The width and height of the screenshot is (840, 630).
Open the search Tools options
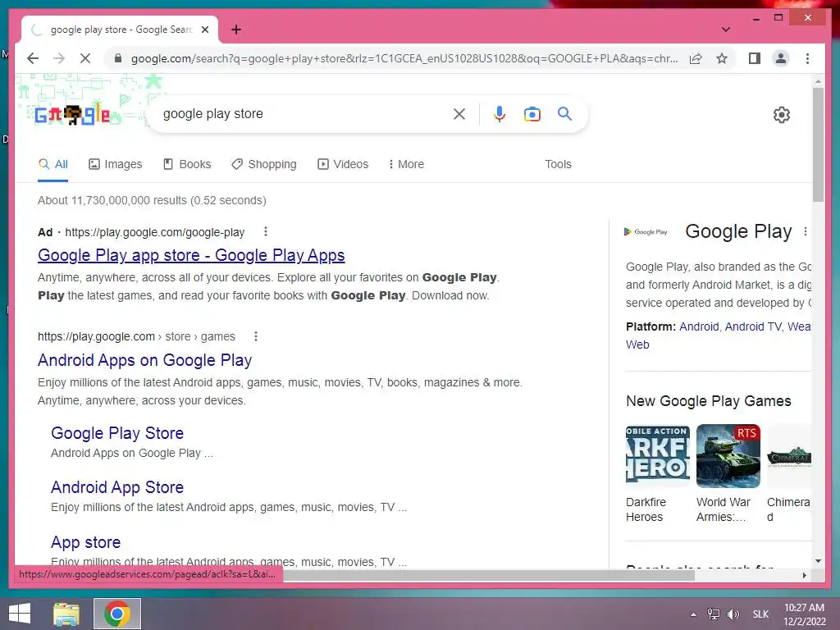pyautogui.click(x=558, y=164)
